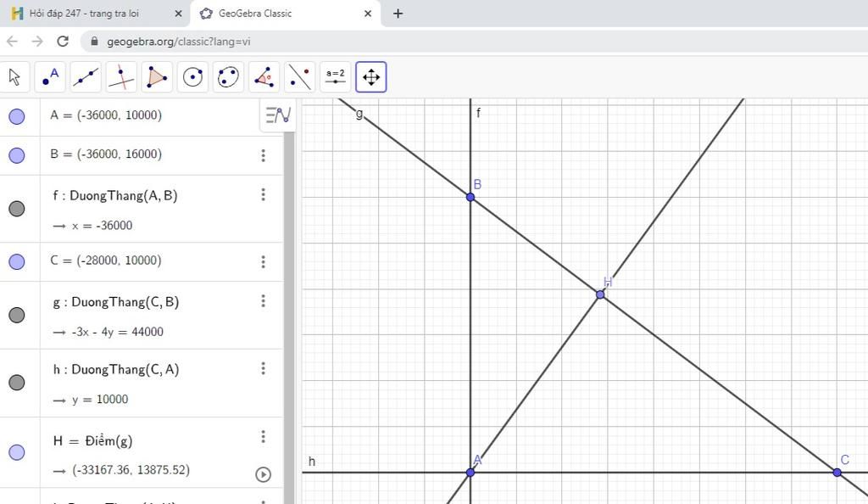Select the Angle tool
This screenshot has width=868, height=504.
[x=264, y=77]
